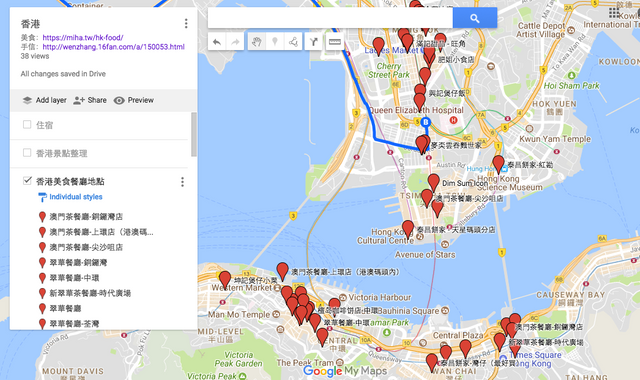Click the map title 香港
Image resolution: width=640 pixels, height=380 pixels.
pos(31,24)
